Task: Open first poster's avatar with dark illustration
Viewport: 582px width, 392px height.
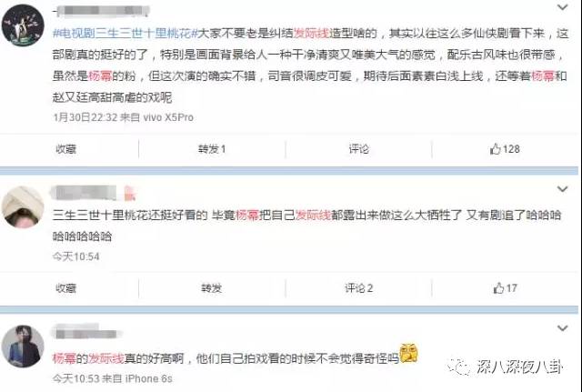Action: [23, 25]
